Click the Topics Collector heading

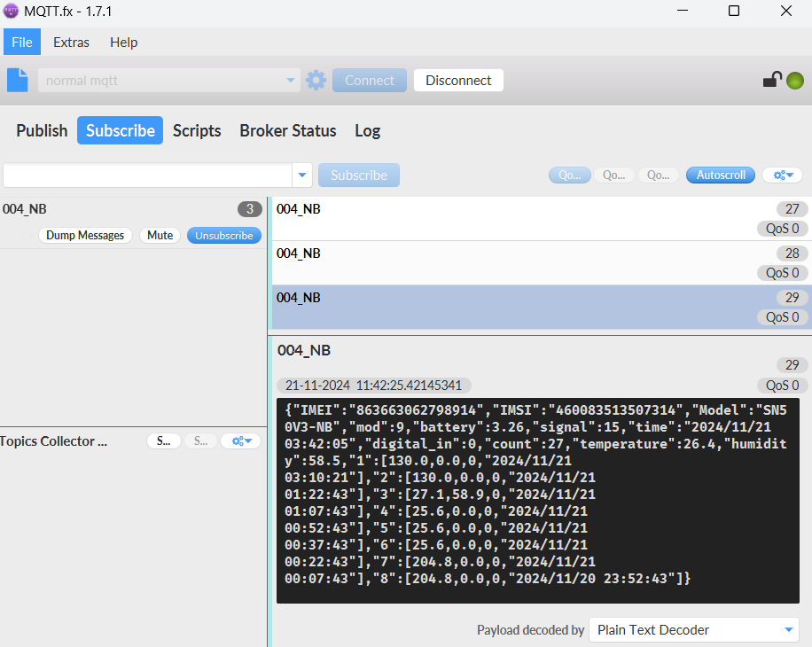[x=54, y=441]
